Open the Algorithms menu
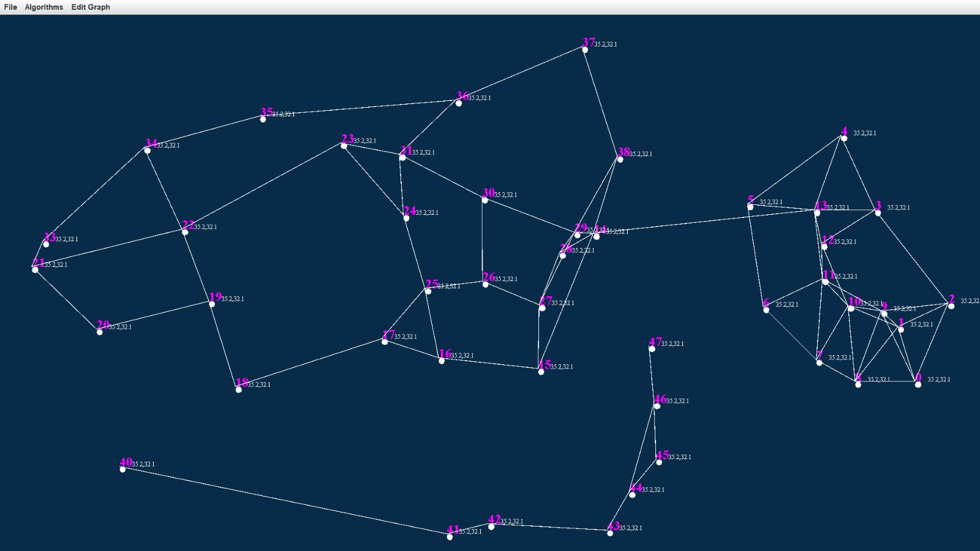 coord(43,7)
